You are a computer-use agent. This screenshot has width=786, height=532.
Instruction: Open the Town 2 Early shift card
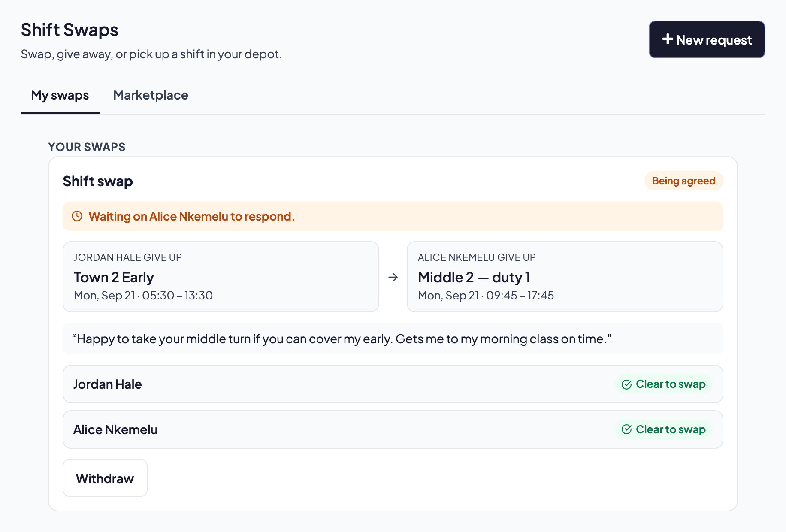pyautogui.click(x=221, y=277)
